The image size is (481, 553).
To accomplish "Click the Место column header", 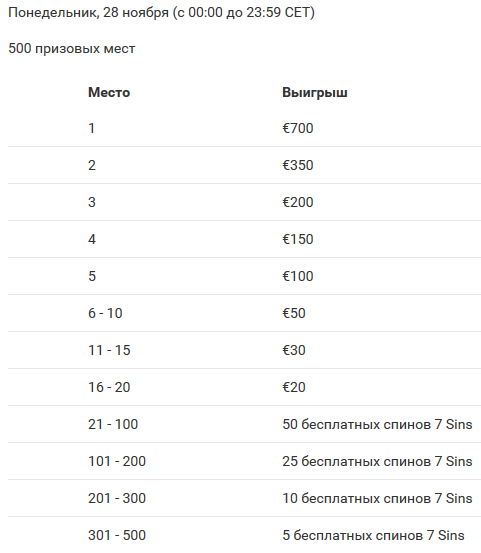I will tap(109, 92).
